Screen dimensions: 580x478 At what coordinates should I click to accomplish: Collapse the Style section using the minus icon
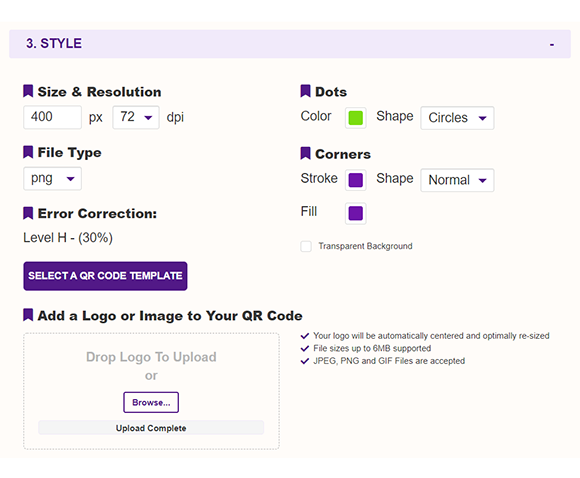click(552, 45)
